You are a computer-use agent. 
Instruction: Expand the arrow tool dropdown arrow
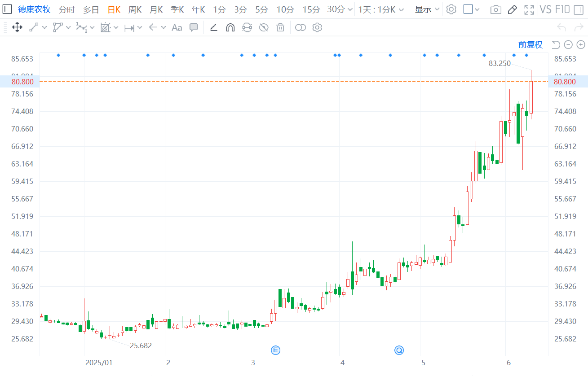tap(164, 28)
